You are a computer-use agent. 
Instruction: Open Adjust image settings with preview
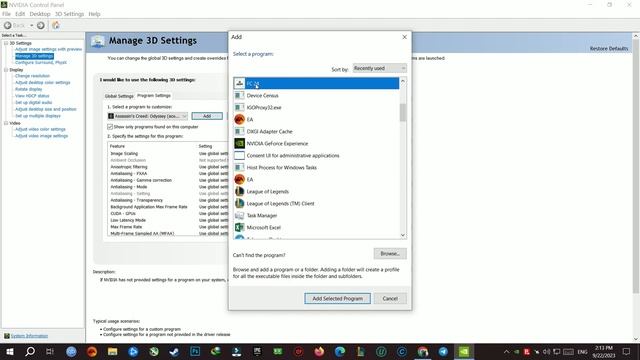coord(49,49)
